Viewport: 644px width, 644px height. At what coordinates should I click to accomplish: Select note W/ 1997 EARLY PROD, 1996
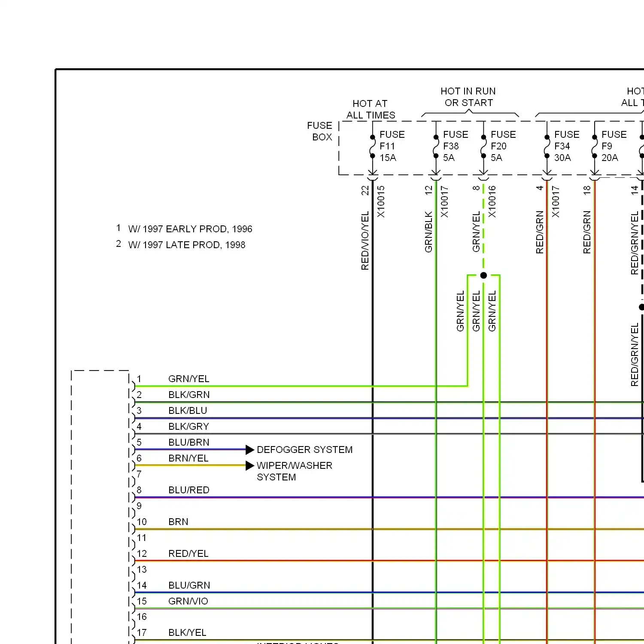190,229
